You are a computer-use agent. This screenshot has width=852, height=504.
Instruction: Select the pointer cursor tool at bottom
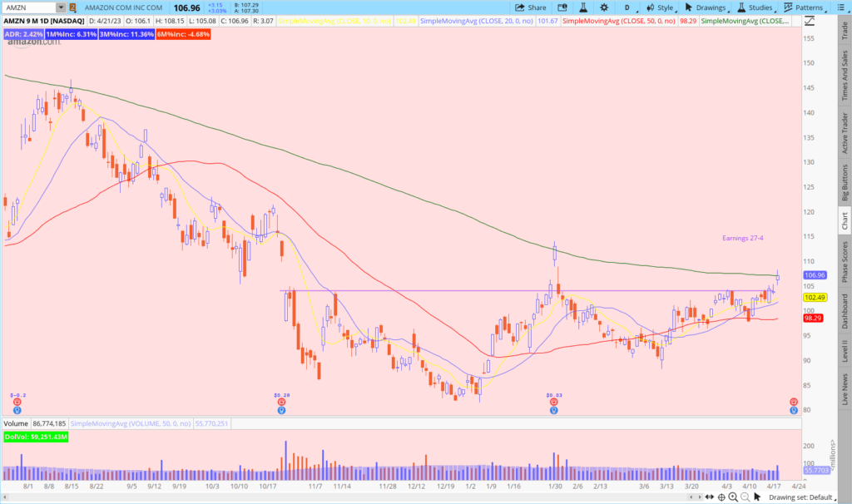[757, 497]
